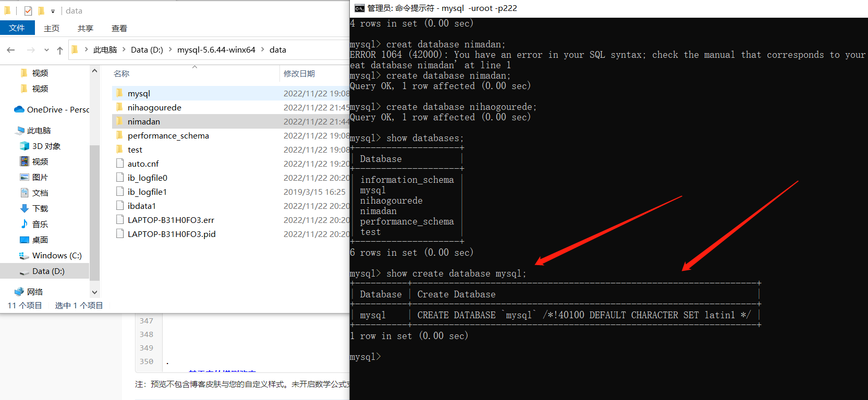
Task: Open 3D 对象 in the navigation pane
Action: tap(41, 146)
